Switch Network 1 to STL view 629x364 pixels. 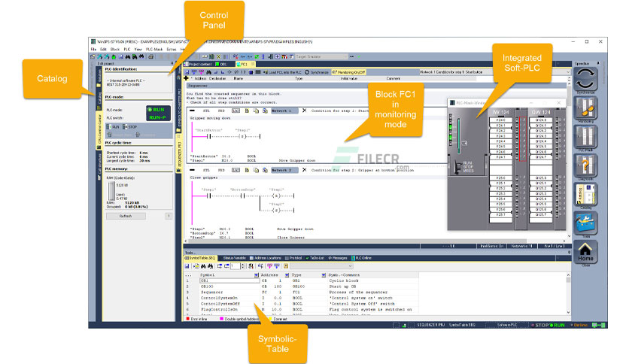click(x=206, y=111)
